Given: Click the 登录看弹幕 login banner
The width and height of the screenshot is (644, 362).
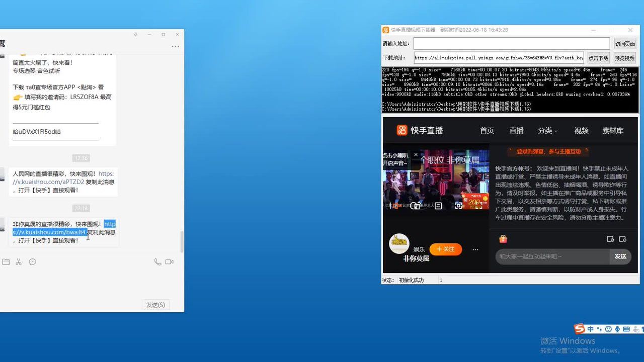Looking at the screenshot, I should pos(548,151).
